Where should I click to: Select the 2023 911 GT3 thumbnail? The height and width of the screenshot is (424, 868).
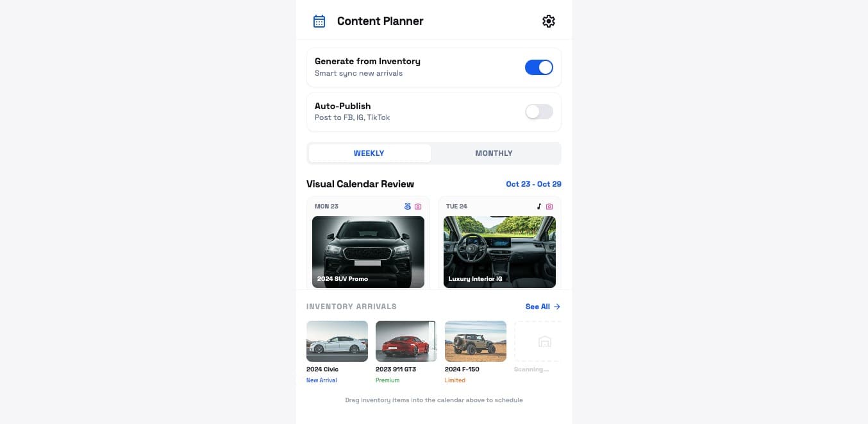coord(406,341)
